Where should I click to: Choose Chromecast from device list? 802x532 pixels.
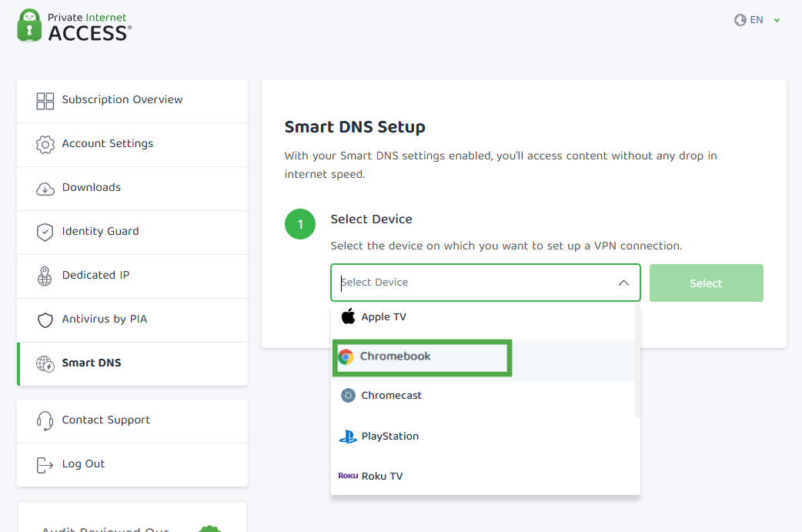click(x=483, y=396)
